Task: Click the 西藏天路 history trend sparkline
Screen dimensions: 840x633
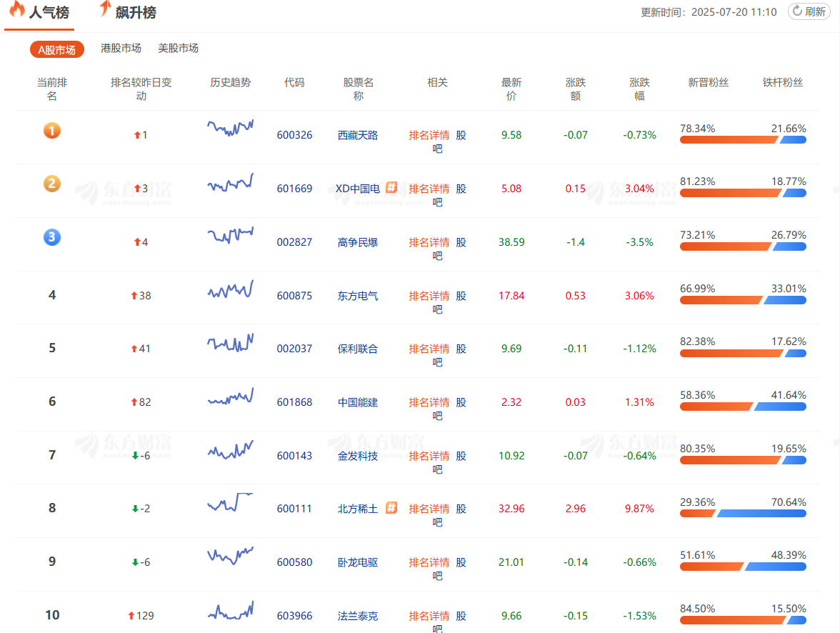Action: [x=230, y=128]
